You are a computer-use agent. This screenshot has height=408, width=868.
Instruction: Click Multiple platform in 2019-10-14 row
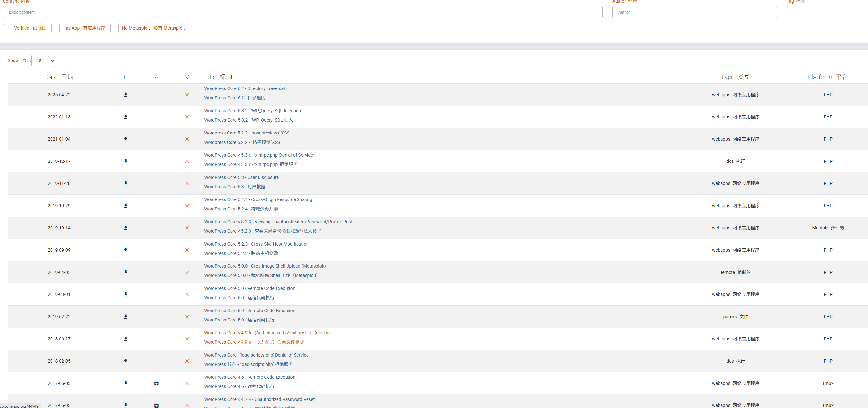(828, 228)
